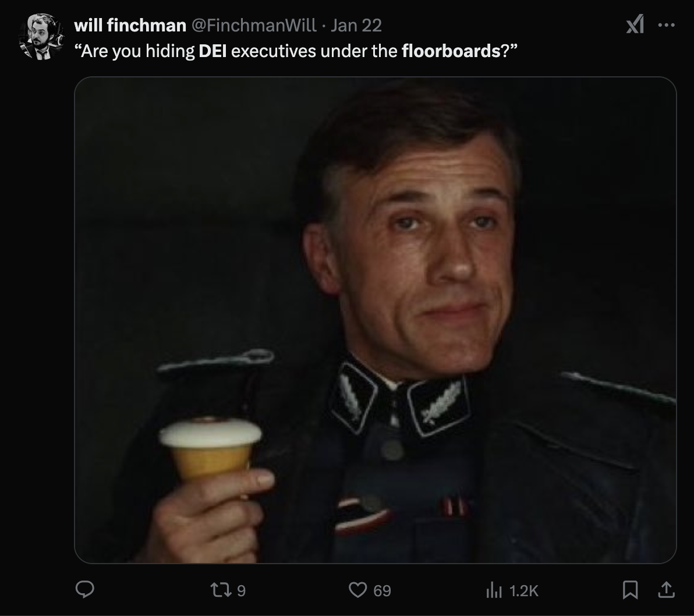Click the post text starting "Are you hiding"
Image resolution: width=694 pixels, height=616 pixels.
tap(295, 51)
